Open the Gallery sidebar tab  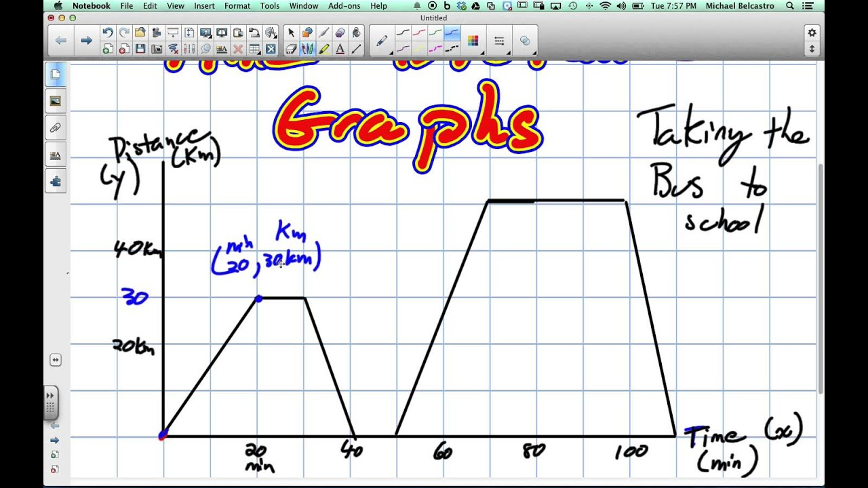pyautogui.click(x=56, y=101)
